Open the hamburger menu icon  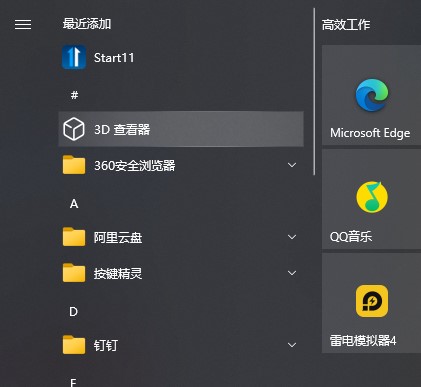click(x=23, y=24)
